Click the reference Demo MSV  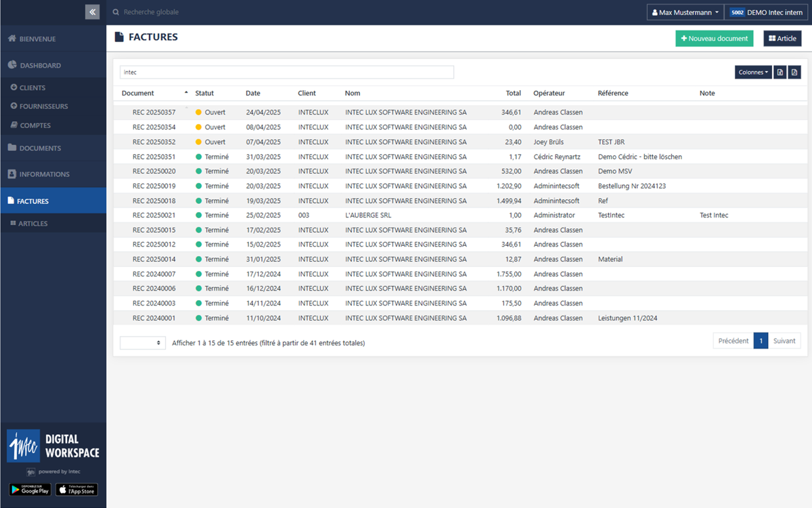click(x=615, y=171)
